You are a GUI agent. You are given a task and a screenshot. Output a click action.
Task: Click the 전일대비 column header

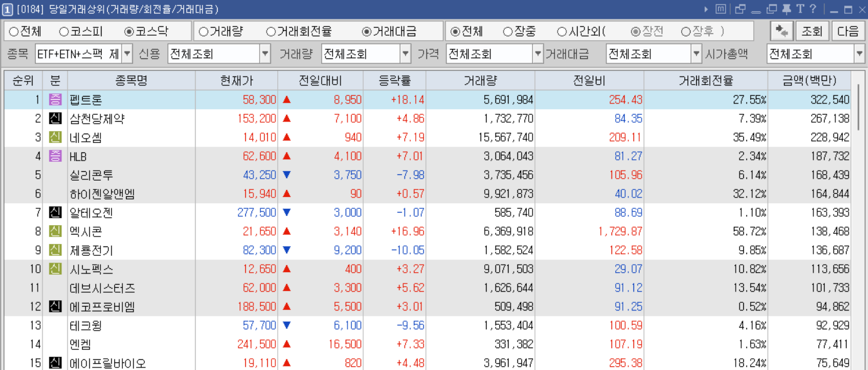[x=320, y=81]
